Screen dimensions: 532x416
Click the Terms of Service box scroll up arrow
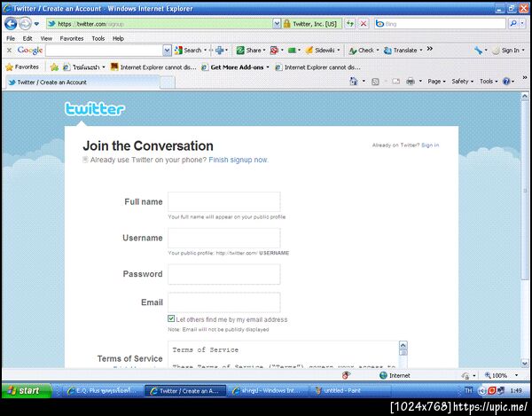[403, 345]
